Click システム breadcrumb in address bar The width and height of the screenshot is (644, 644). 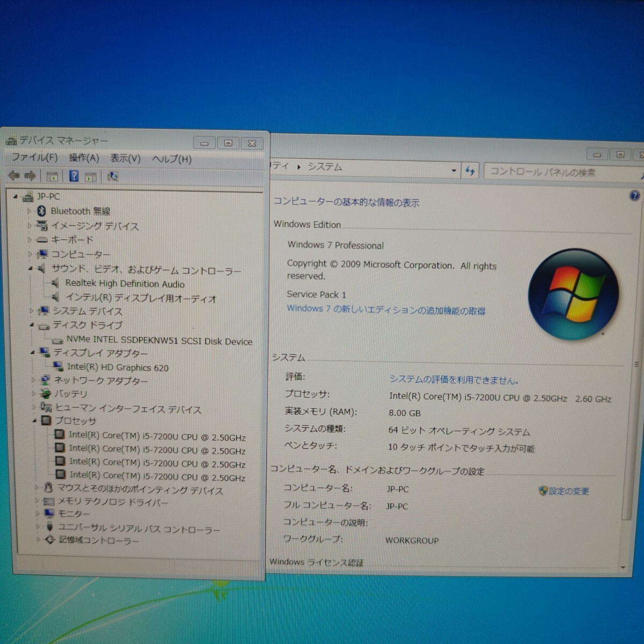click(324, 167)
